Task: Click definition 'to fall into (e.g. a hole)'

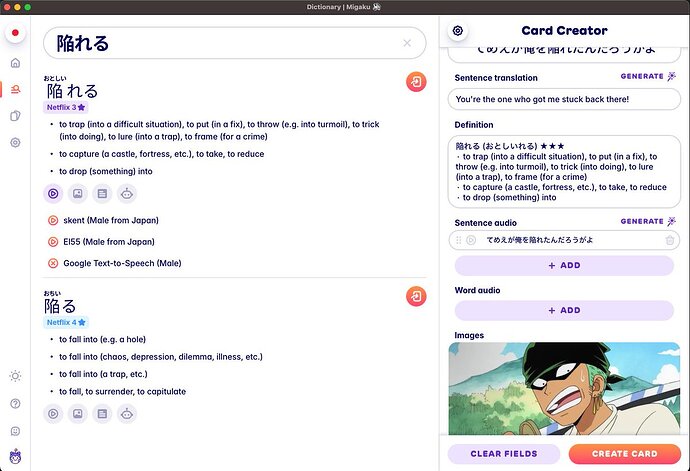Action: tap(103, 339)
